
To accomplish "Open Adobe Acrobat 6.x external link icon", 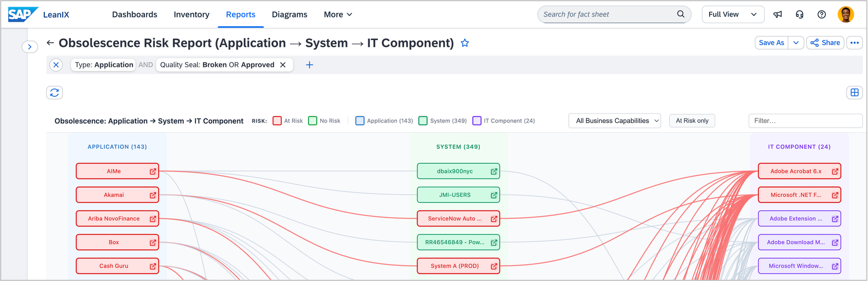I will [835, 171].
